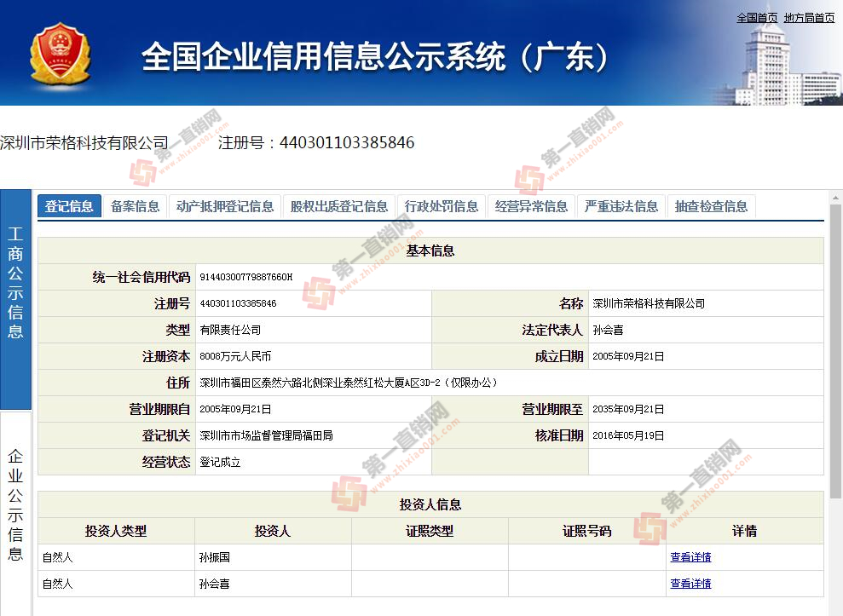This screenshot has width=843, height=616.
Task: Select the 抽查检查信息 tab
Action: (x=711, y=206)
